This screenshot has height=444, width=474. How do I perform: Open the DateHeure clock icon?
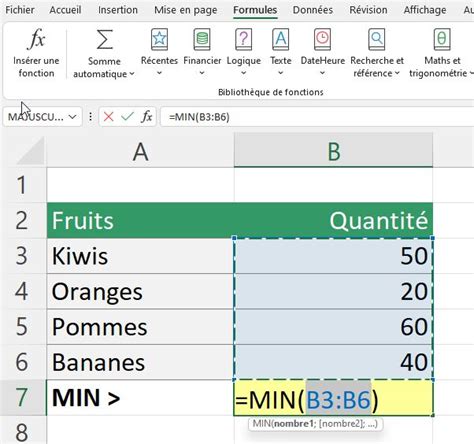point(322,39)
